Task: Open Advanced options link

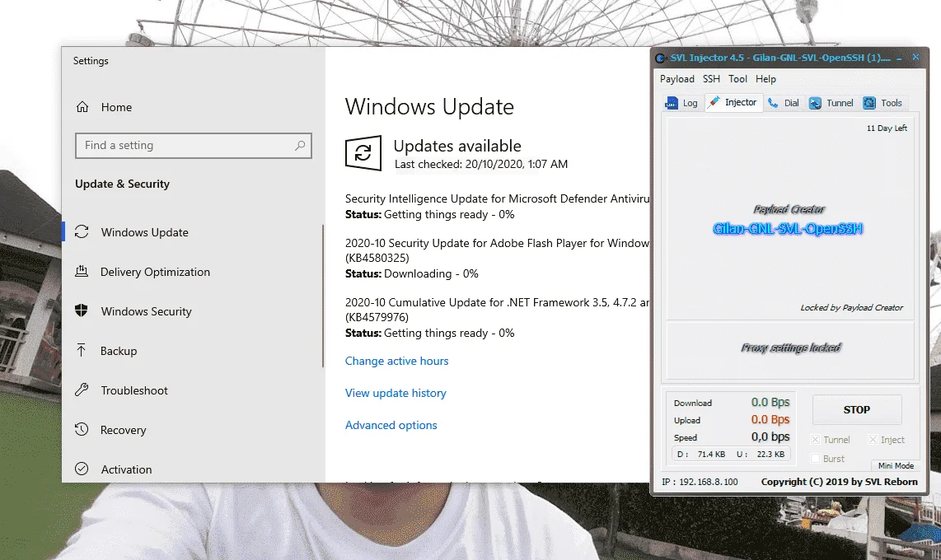Action: tap(391, 425)
